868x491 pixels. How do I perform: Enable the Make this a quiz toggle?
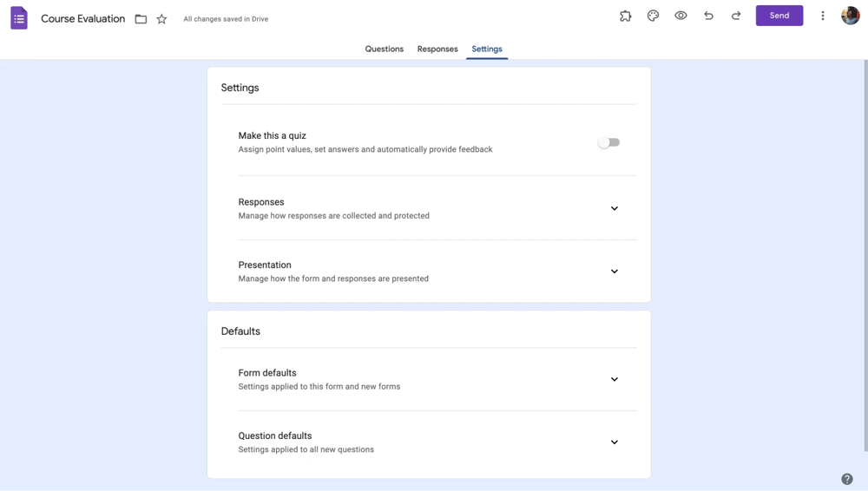[608, 142]
